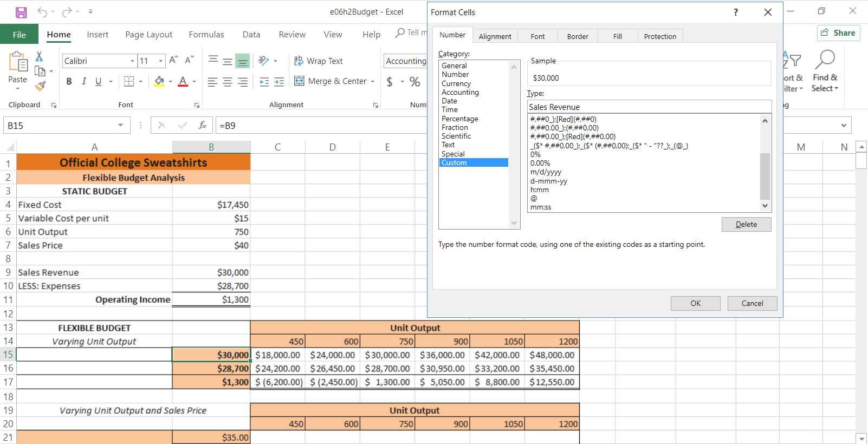Click the Type input field with Sales Revenue

[x=649, y=107]
